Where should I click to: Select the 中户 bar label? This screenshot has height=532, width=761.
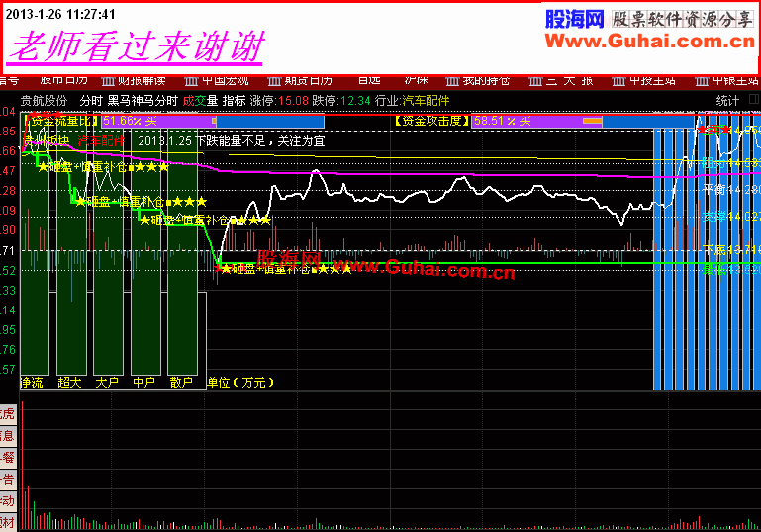pos(144,382)
